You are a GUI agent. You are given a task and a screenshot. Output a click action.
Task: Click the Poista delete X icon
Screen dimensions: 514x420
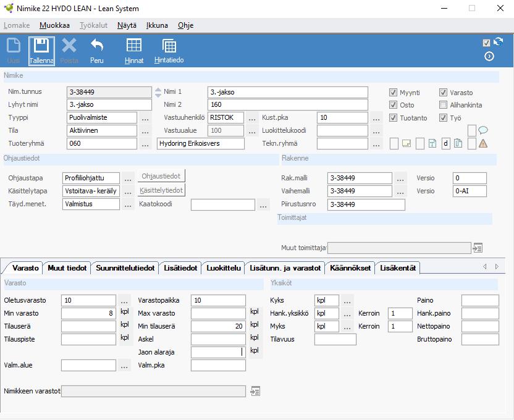tap(69, 46)
